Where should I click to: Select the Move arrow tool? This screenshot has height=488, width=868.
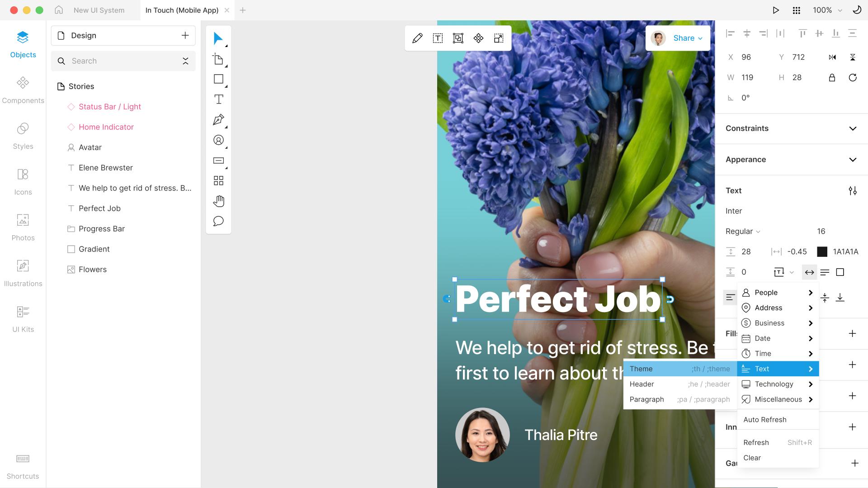point(218,38)
